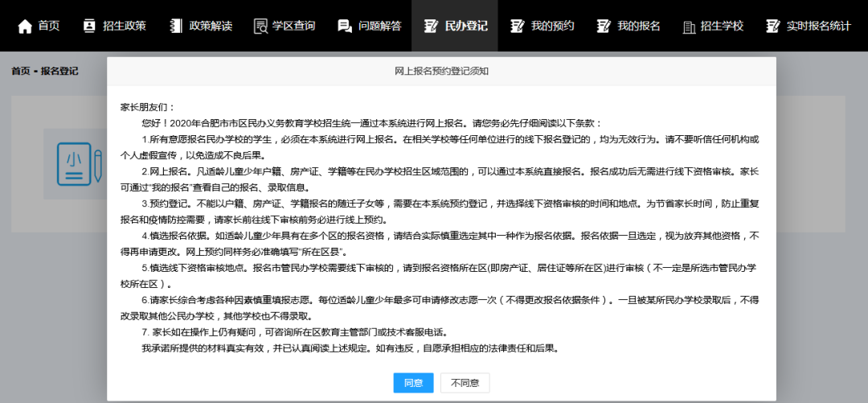Click clause 2 starting 2.网上报名
The image size is (868, 403).
[440, 179]
